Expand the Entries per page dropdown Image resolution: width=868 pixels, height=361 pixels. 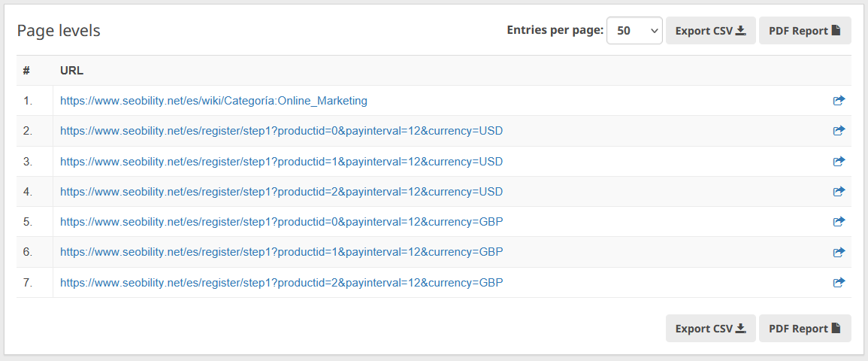click(634, 31)
